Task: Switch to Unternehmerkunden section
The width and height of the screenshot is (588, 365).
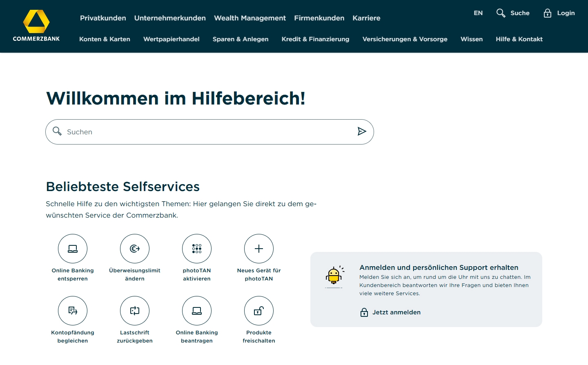Action: pos(170,18)
